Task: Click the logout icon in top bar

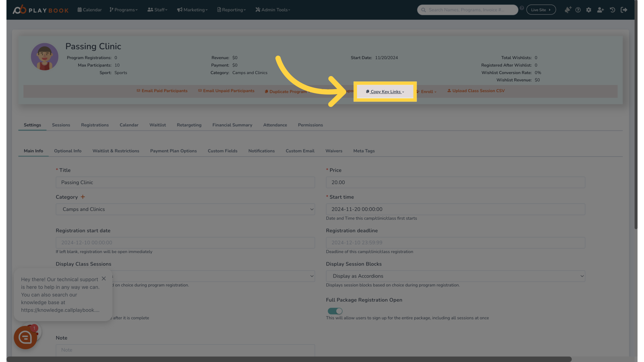Action: (x=624, y=10)
